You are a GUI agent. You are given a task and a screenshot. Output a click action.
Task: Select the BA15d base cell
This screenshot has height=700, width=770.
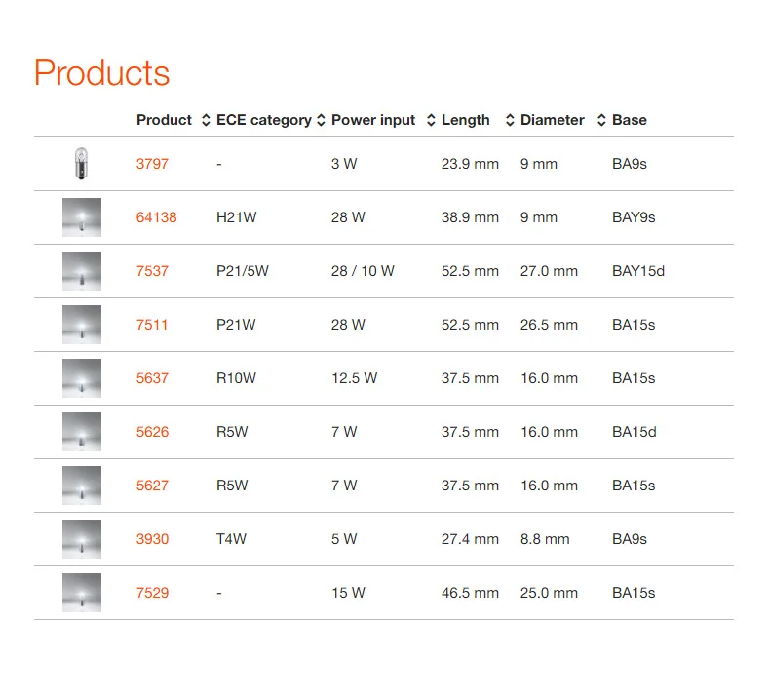coord(634,432)
